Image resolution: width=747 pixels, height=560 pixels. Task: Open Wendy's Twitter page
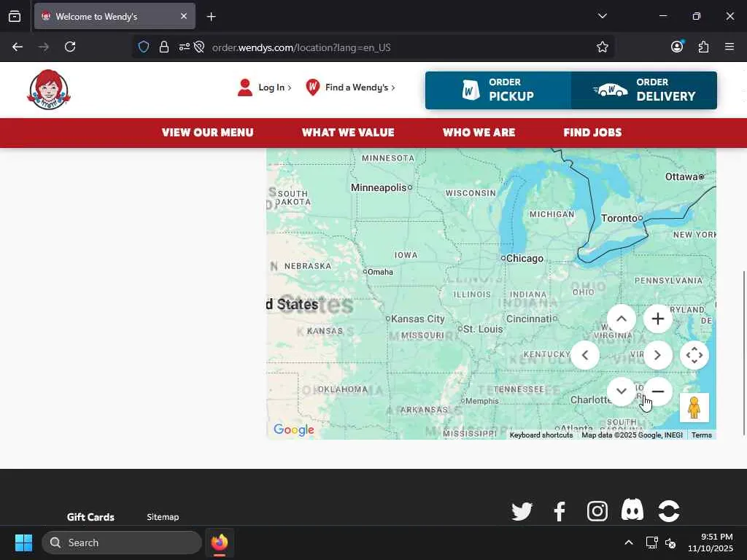[522, 511]
